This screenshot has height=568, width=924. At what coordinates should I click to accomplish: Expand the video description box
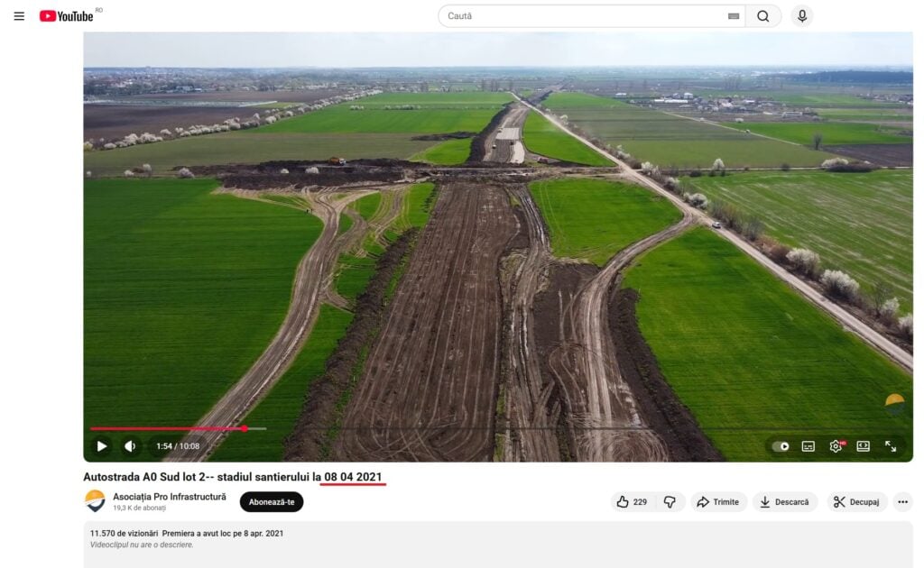[497, 538]
